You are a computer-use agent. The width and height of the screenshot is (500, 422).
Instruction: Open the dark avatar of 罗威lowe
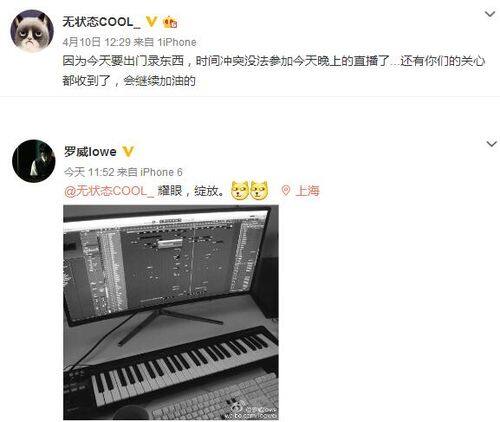pos(34,161)
